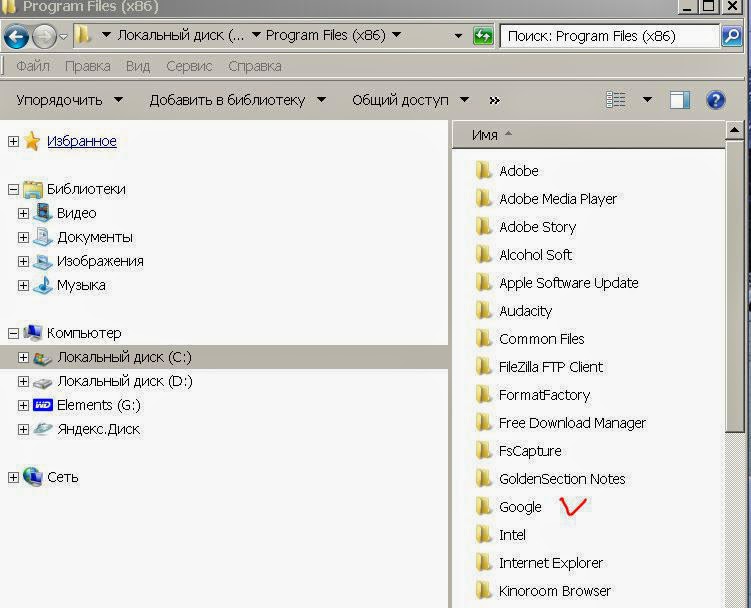Select the Изображения library

[x=100, y=261]
